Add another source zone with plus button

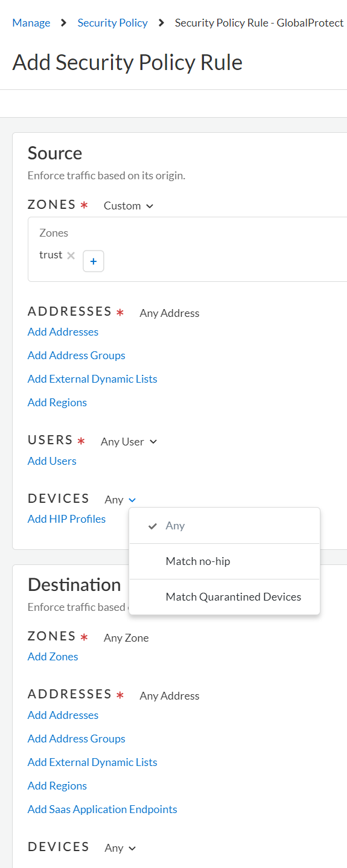pyautogui.click(x=94, y=261)
